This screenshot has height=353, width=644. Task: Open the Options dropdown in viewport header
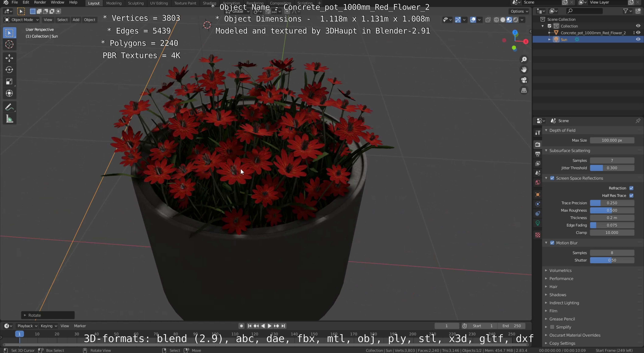(519, 11)
